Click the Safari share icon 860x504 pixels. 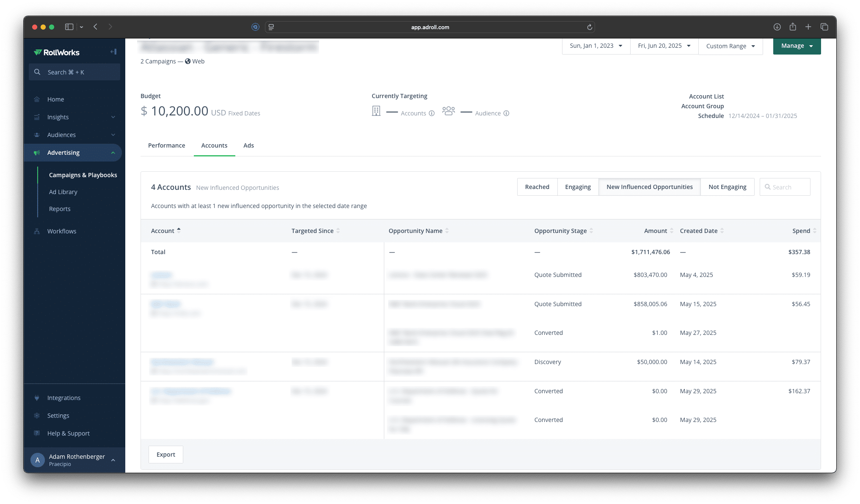coord(793,27)
